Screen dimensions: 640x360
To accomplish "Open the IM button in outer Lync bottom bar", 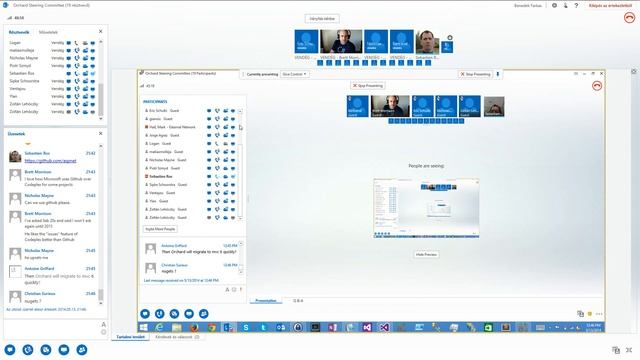I will click(10, 350).
